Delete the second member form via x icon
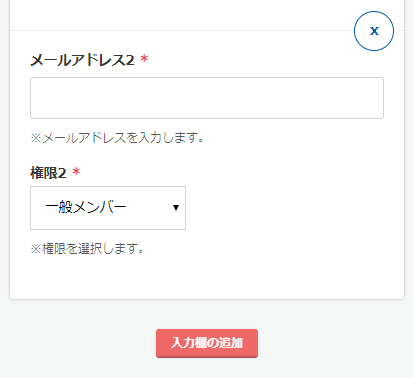 click(374, 31)
